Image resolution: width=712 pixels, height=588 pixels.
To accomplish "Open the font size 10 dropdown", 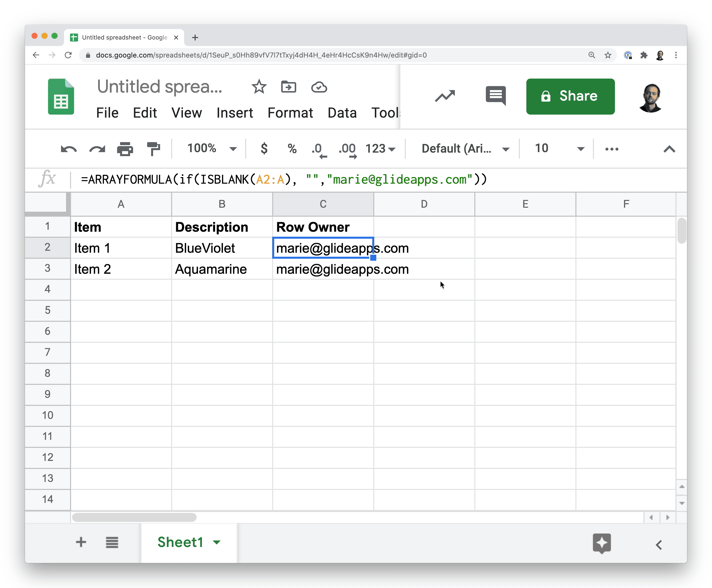I will pyautogui.click(x=559, y=149).
